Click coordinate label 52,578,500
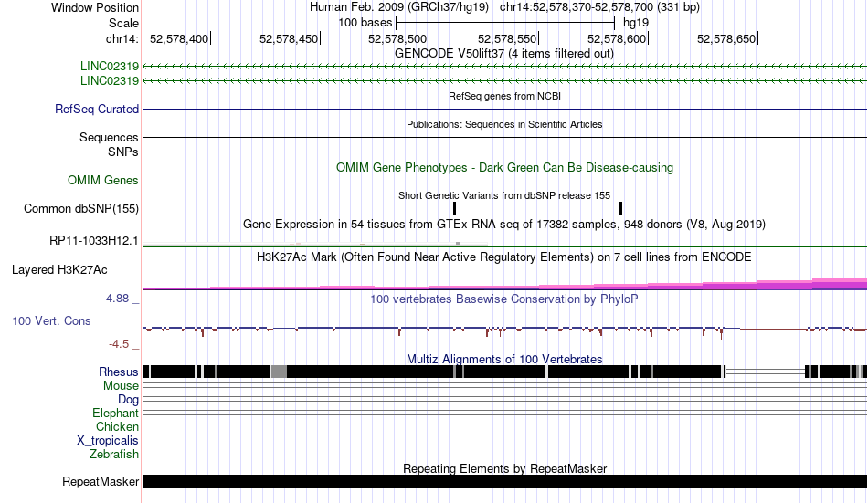Image resolution: width=868 pixels, height=503 pixels. pos(397,38)
